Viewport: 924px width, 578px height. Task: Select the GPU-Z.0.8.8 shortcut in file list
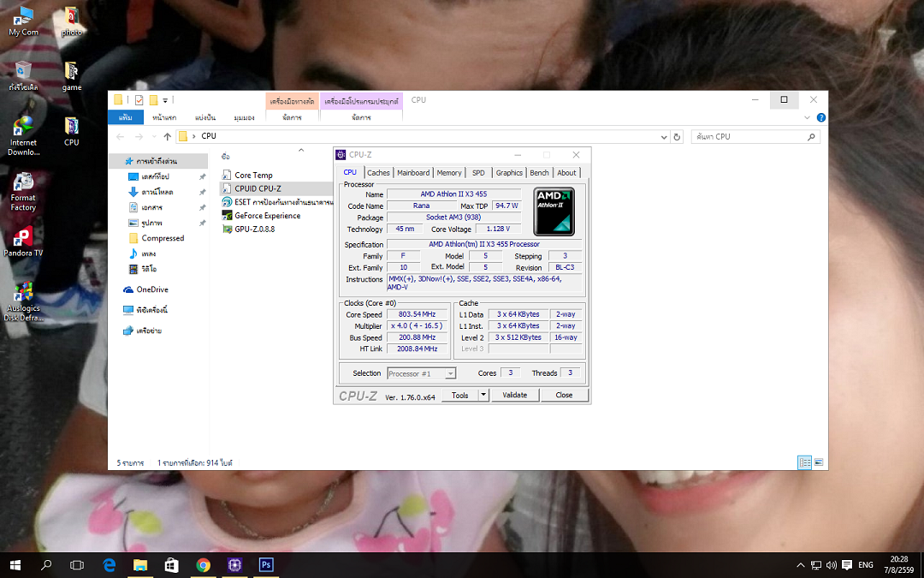254,229
